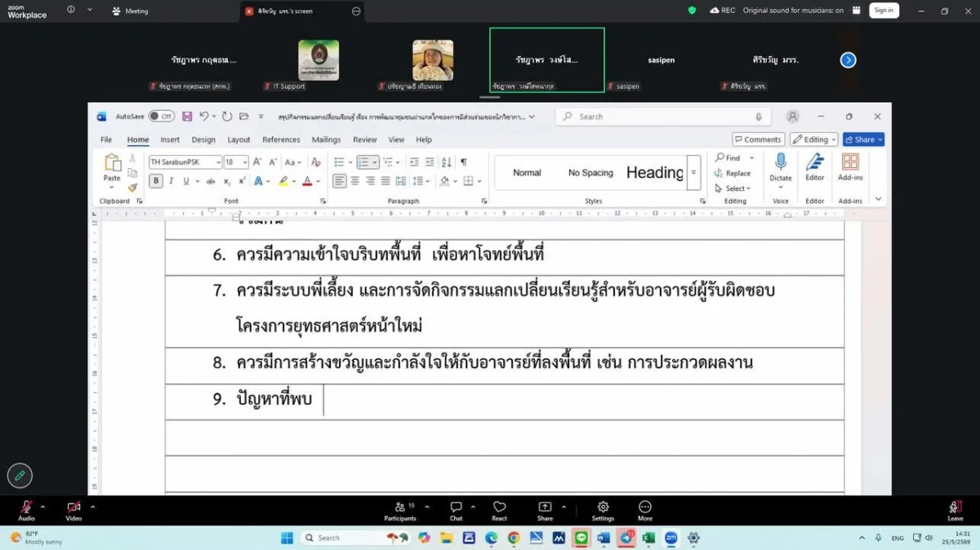Click the Strikethrough formatting icon
Image resolution: width=980 pixels, height=550 pixels.
[211, 181]
